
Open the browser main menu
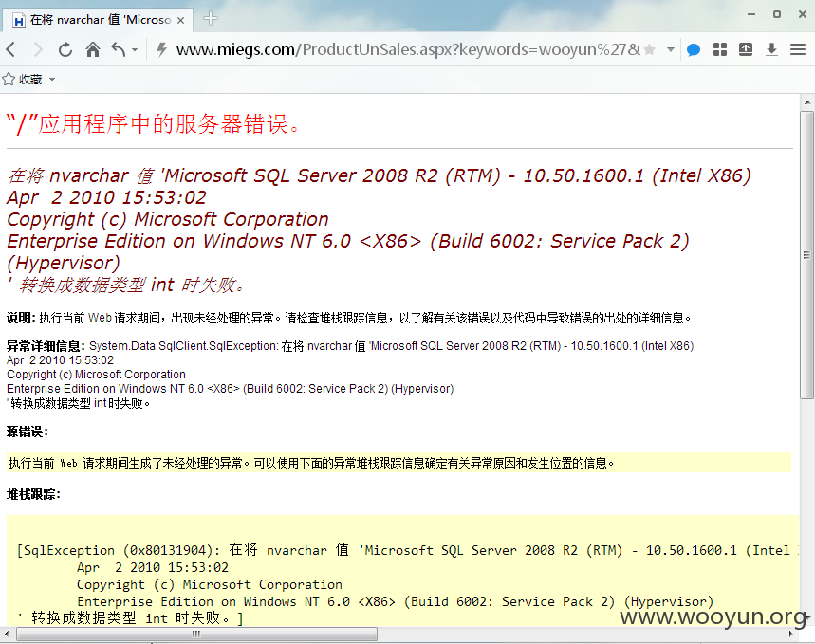(798, 49)
